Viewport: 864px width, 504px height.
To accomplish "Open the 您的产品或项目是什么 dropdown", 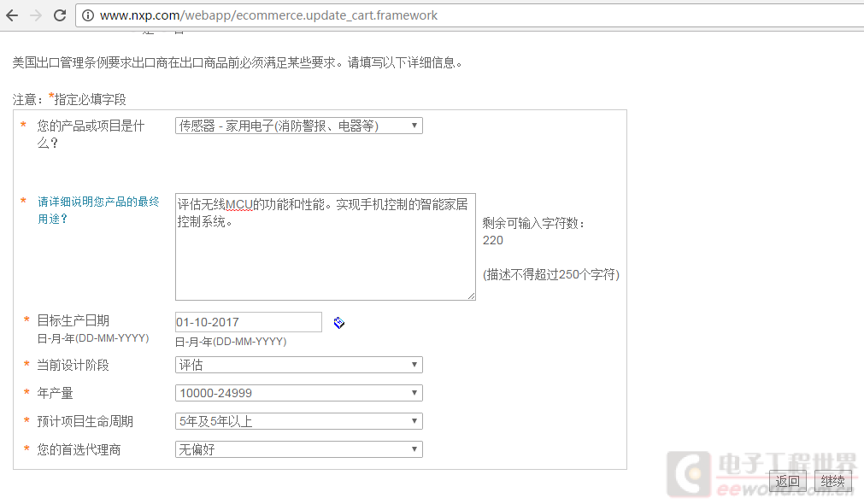I will pos(298,126).
